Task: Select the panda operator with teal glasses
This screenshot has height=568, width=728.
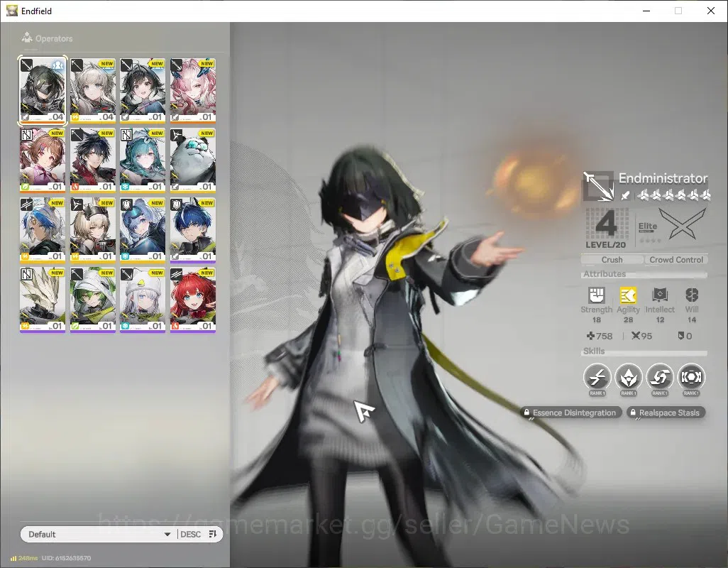Action: click(x=193, y=160)
